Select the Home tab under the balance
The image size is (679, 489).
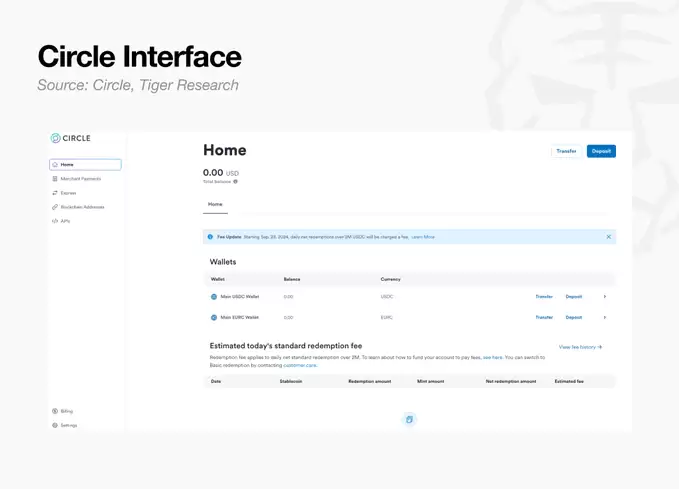[x=215, y=204]
